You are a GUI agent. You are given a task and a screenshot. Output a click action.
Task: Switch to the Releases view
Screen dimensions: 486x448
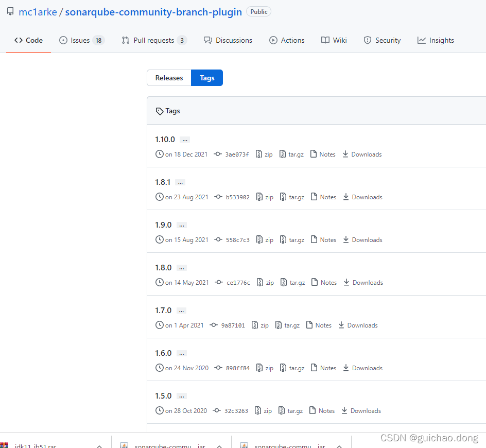click(169, 78)
